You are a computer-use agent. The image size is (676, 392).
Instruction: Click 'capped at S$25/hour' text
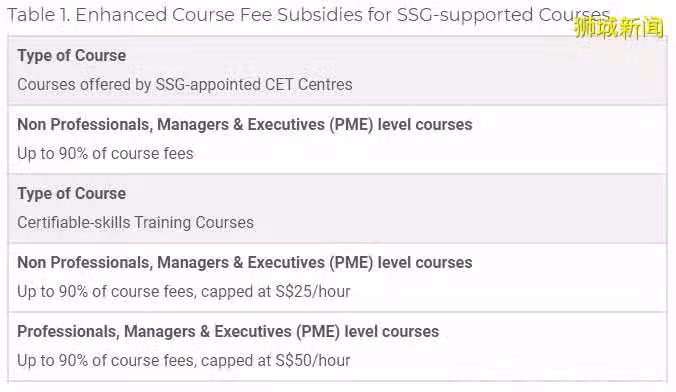275,292
